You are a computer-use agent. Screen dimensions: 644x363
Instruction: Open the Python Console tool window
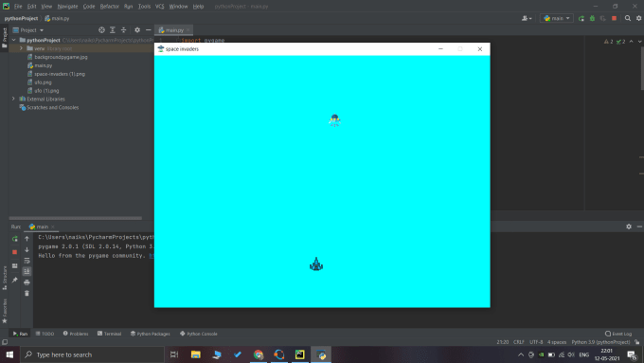(199, 334)
